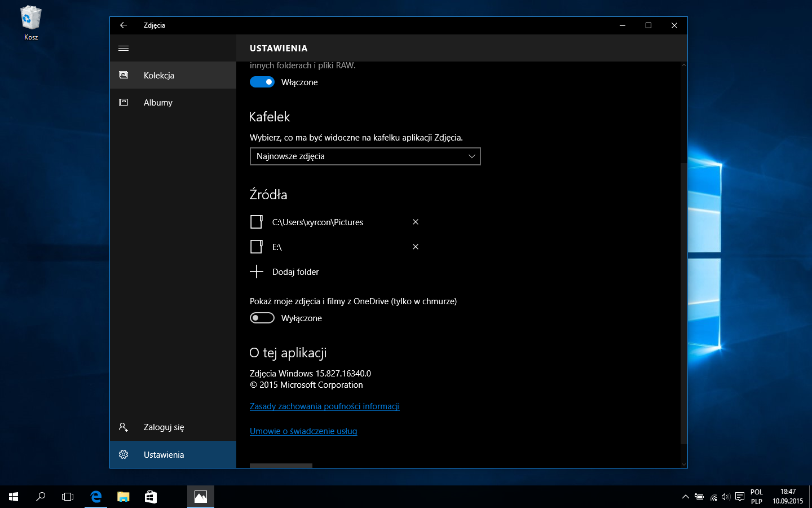The height and width of the screenshot is (508, 812).
Task: Go back using the arrow in title bar
Action: click(123, 25)
